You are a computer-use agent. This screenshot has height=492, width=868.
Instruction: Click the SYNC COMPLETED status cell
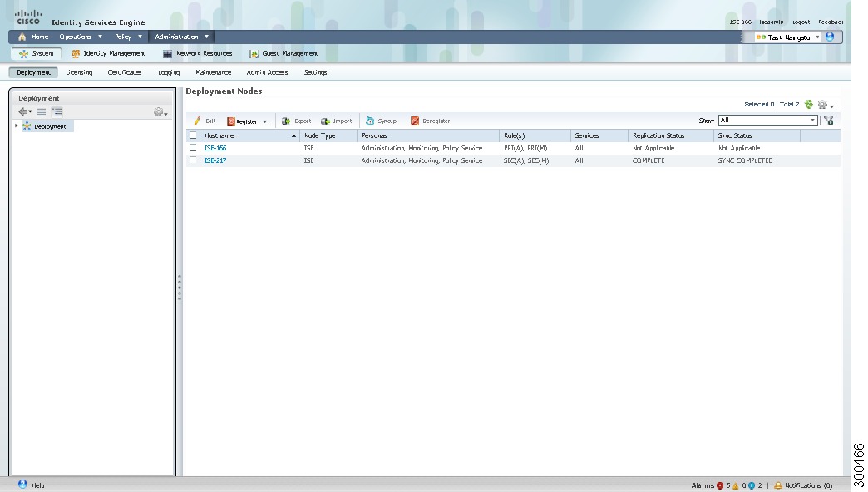pos(745,160)
